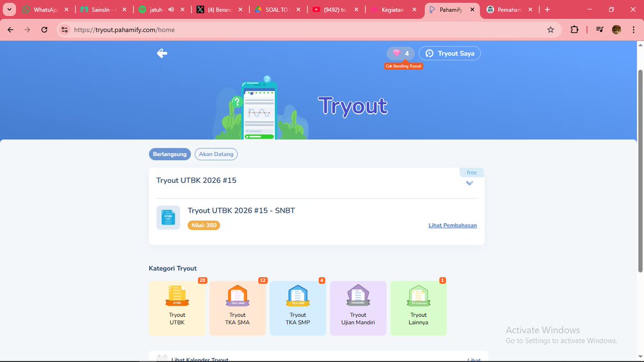Open the Tryout Lainnya category card

click(x=419, y=308)
